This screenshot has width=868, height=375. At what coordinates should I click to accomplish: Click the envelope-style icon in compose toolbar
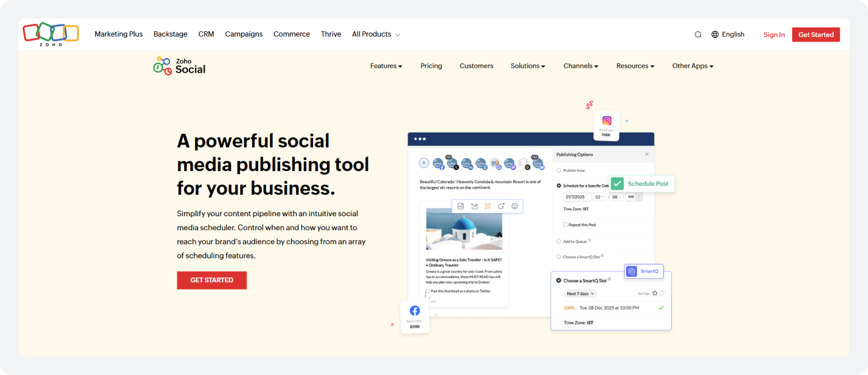click(474, 206)
